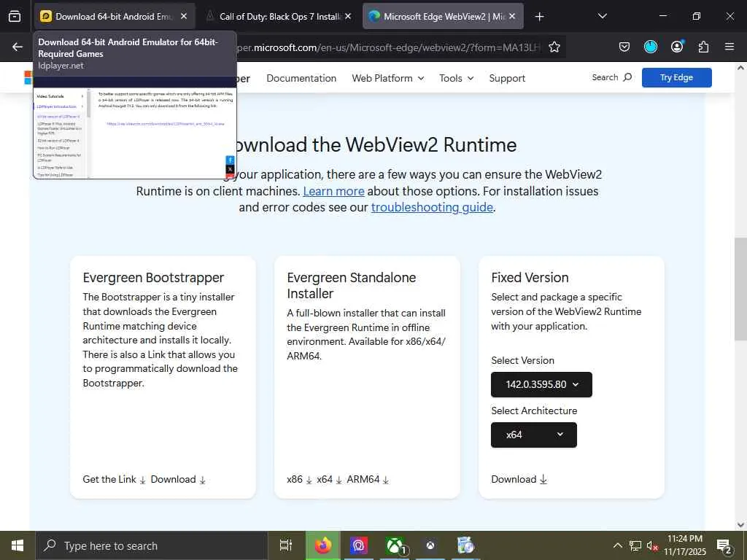Show hidden system tray icons
747x560 pixels.
point(617,545)
